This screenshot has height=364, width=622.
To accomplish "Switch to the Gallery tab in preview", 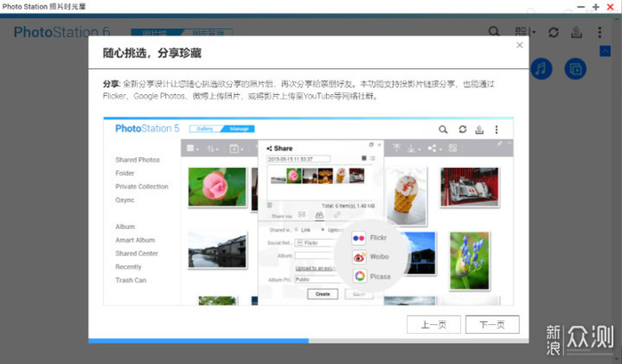I will (x=204, y=129).
